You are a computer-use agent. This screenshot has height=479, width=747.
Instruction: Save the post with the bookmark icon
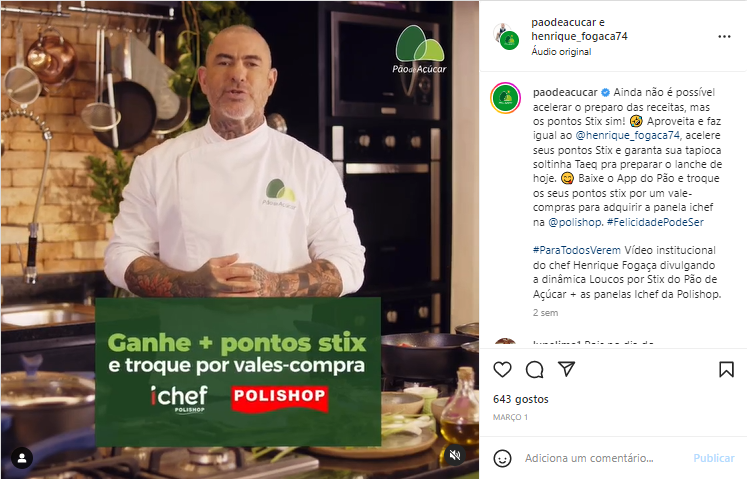coord(726,369)
